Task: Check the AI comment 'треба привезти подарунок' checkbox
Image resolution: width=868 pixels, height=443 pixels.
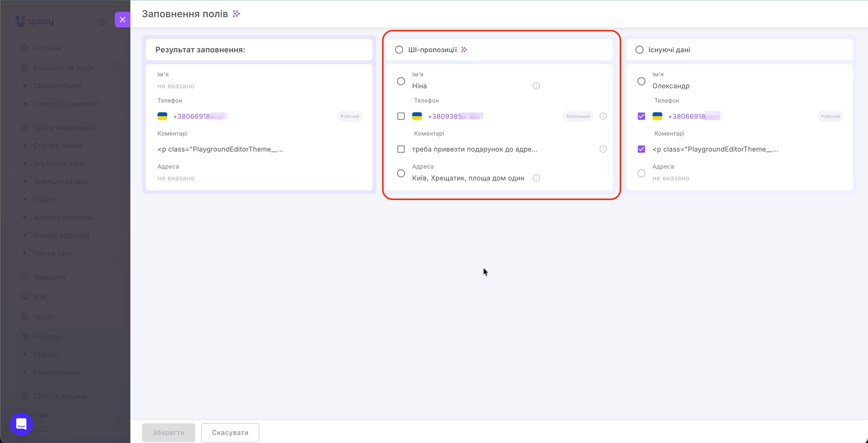Action: click(x=401, y=149)
